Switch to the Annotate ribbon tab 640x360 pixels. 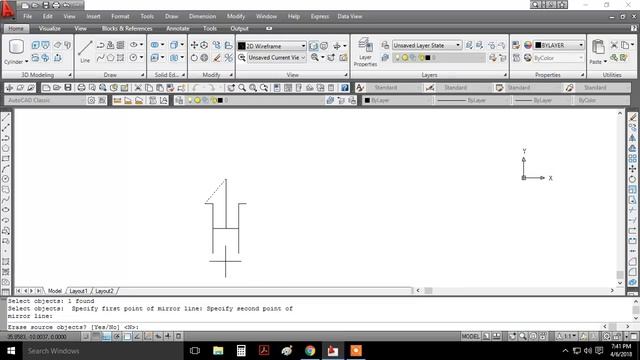[178, 29]
